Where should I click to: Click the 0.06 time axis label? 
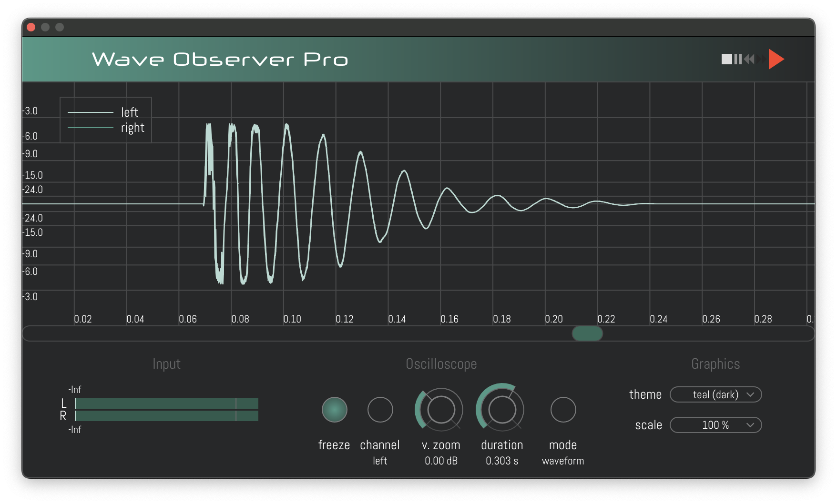coord(188,319)
